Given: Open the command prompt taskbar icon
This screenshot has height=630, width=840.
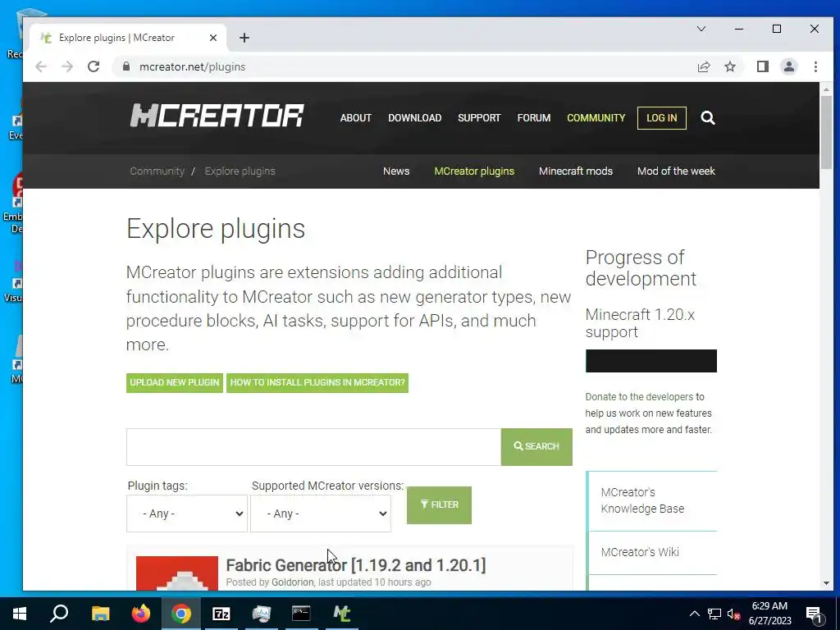Looking at the screenshot, I should coord(301,614).
